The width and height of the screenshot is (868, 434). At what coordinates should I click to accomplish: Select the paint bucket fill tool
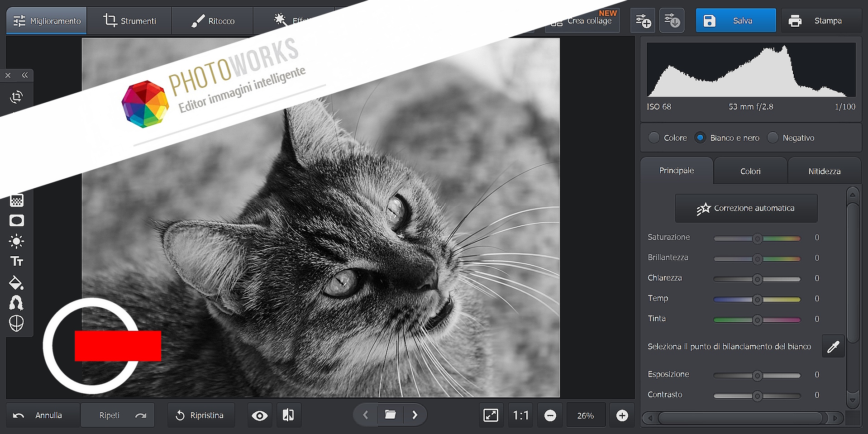(16, 282)
